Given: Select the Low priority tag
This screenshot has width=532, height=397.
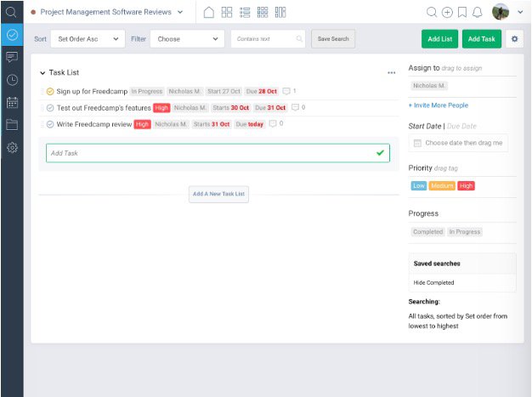Looking at the screenshot, I should point(419,185).
